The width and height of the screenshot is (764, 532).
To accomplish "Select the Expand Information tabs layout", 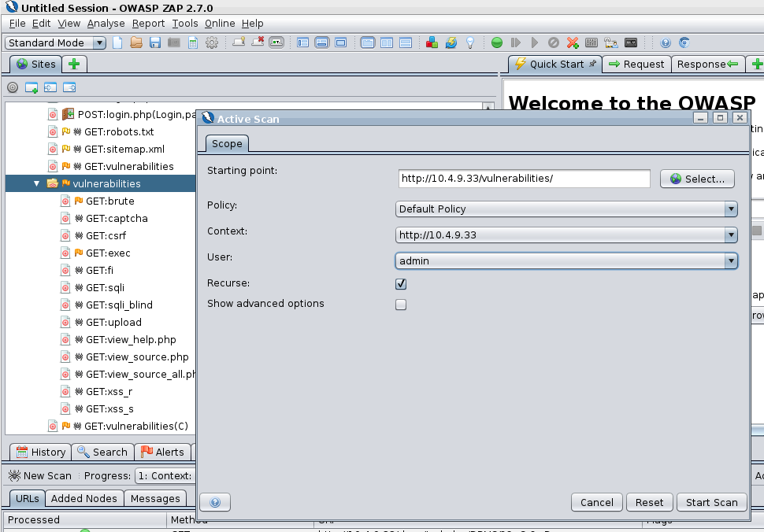I will coord(321,42).
